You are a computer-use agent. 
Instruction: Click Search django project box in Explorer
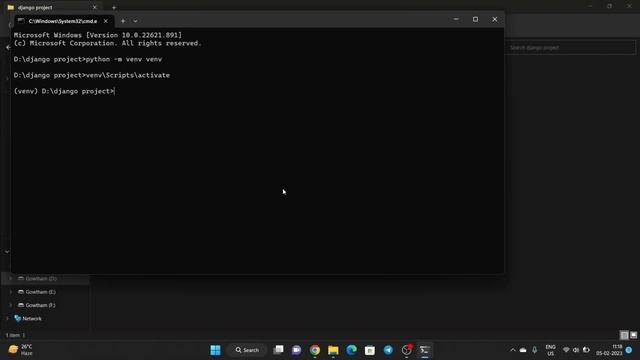pos(570,47)
